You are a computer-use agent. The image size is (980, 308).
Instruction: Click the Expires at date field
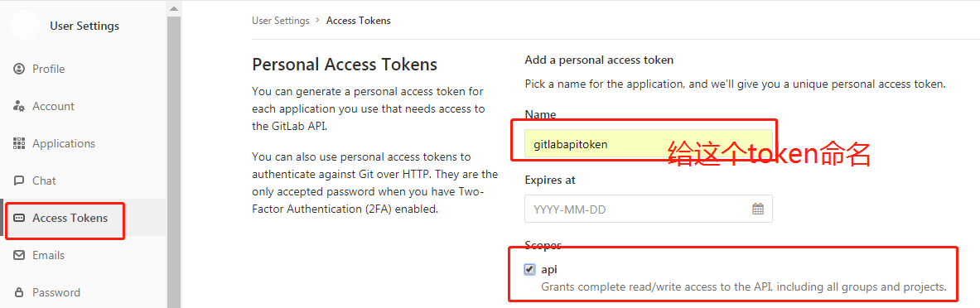point(649,209)
